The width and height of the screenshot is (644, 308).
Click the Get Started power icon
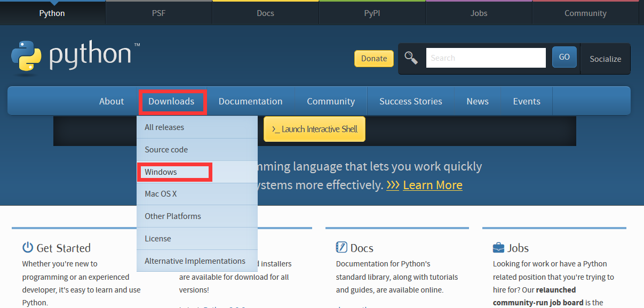coord(28,247)
